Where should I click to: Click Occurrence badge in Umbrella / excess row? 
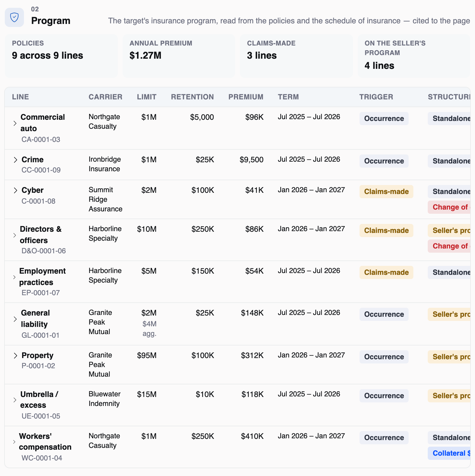point(384,396)
